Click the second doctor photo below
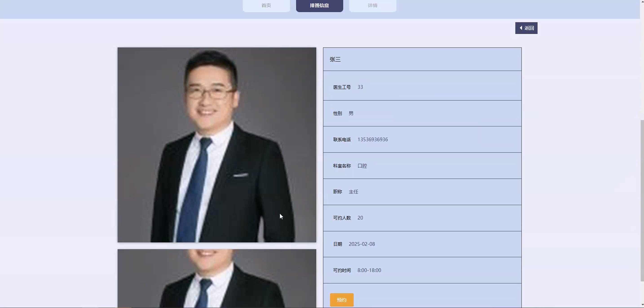The width and height of the screenshot is (644, 308). click(x=217, y=278)
